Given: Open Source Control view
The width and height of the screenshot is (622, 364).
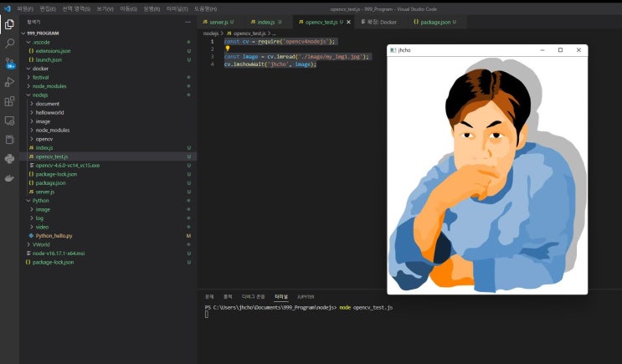Looking at the screenshot, I should [9, 63].
